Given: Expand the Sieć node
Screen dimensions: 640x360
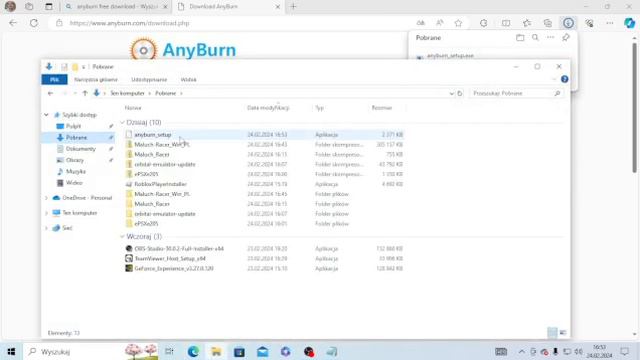Looking at the screenshot, I should point(46,228).
